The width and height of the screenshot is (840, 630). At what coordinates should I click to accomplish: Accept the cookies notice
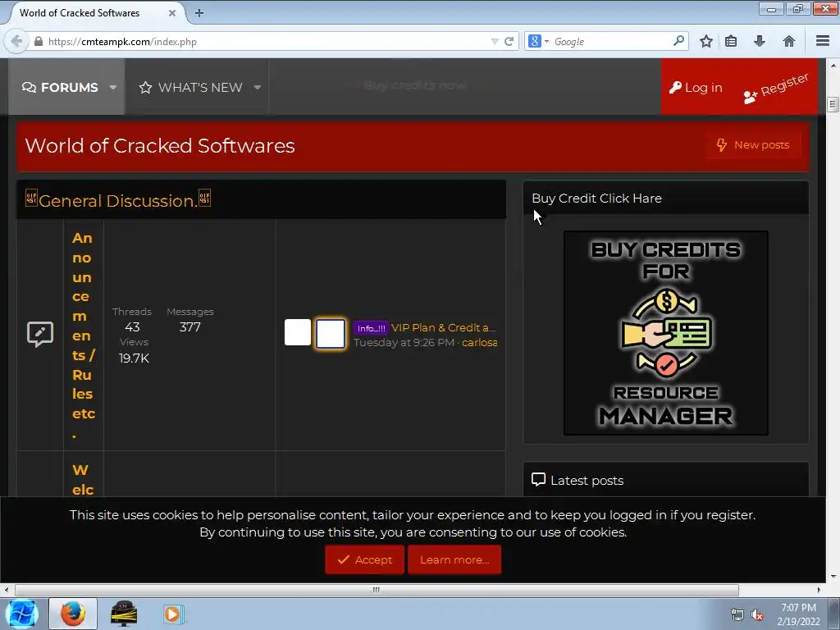click(x=364, y=559)
